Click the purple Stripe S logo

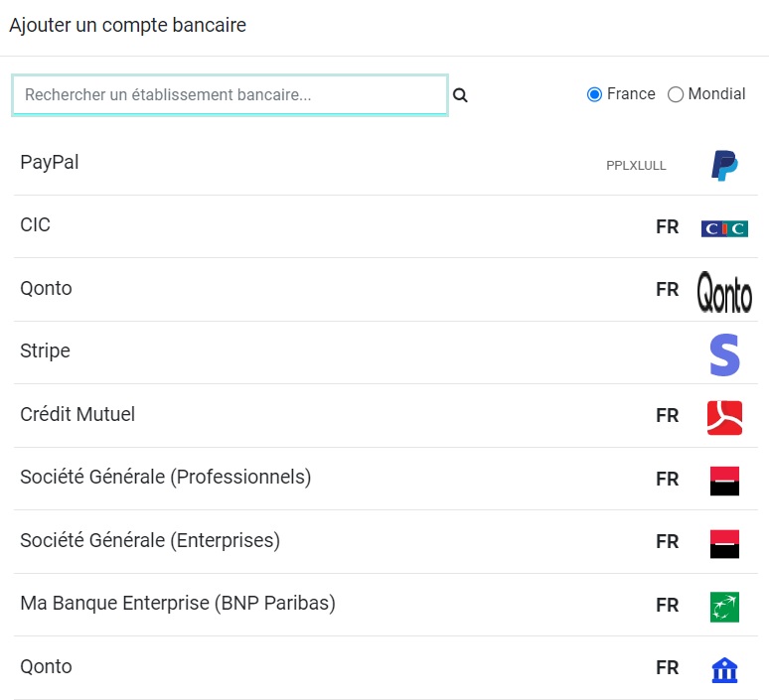(724, 354)
